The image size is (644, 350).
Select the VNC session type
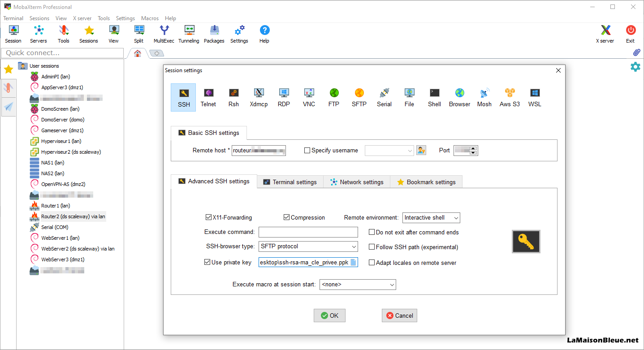pyautogui.click(x=309, y=97)
